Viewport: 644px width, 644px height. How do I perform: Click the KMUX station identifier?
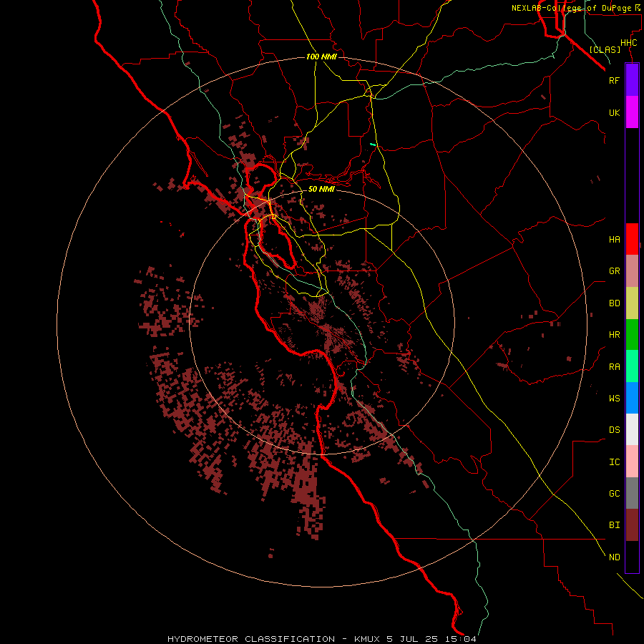367,639
